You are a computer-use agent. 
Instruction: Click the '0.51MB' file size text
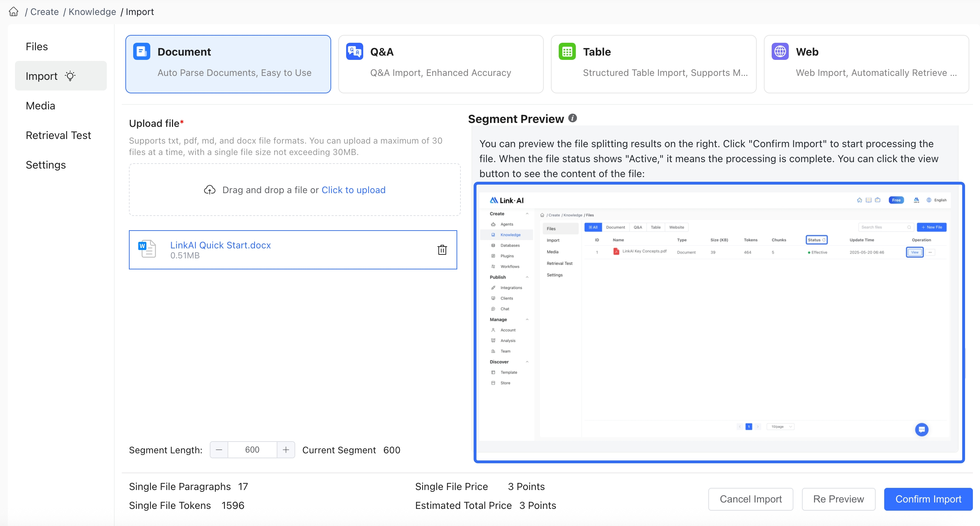[x=185, y=256]
